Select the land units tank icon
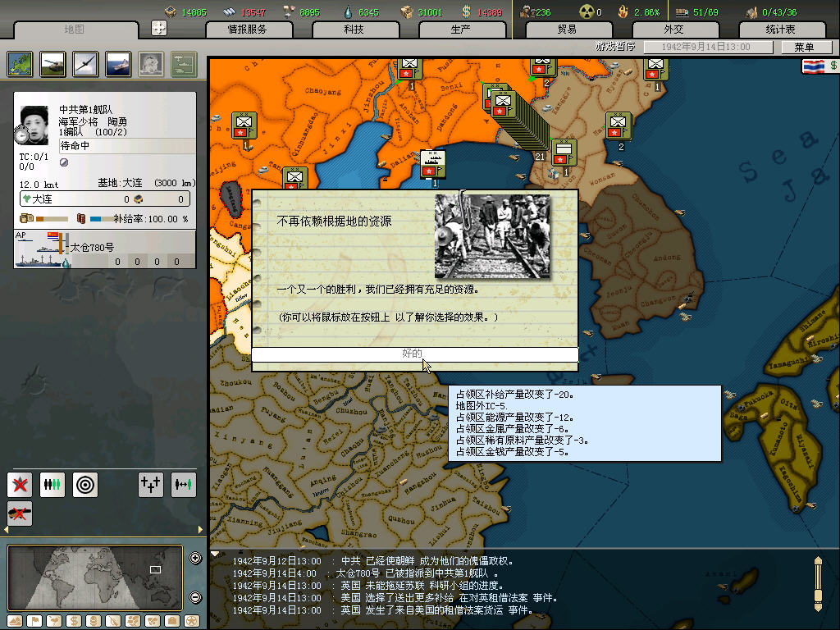 (x=52, y=63)
